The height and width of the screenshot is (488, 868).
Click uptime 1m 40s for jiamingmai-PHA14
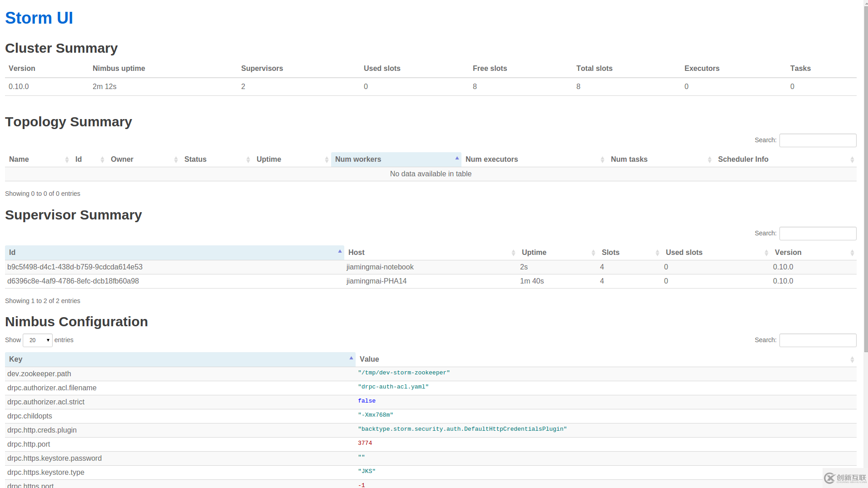[x=532, y=281]
